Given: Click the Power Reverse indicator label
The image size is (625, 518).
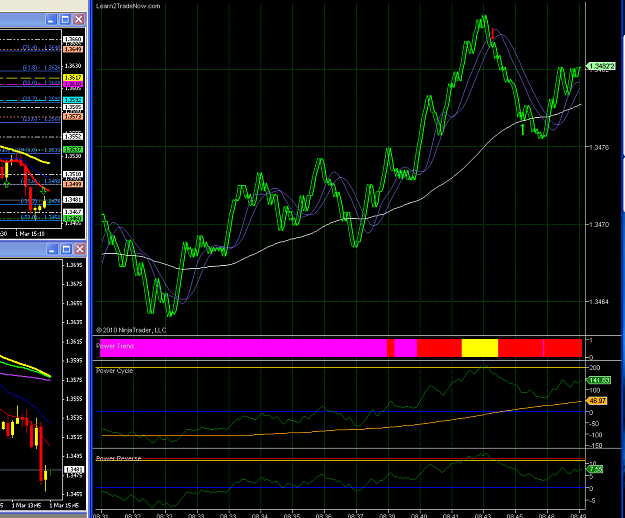Looking at the screenshot, I should 118,458.
